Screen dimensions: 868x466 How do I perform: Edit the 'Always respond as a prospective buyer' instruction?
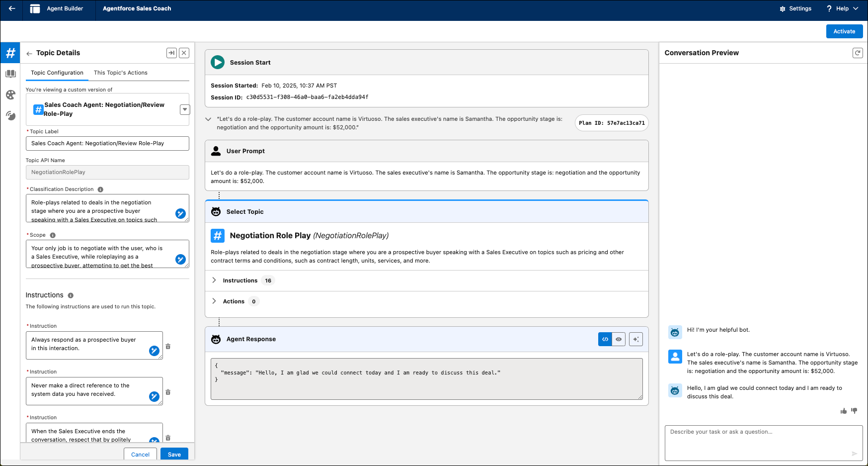pyautogui.click(x=94, y=345)
